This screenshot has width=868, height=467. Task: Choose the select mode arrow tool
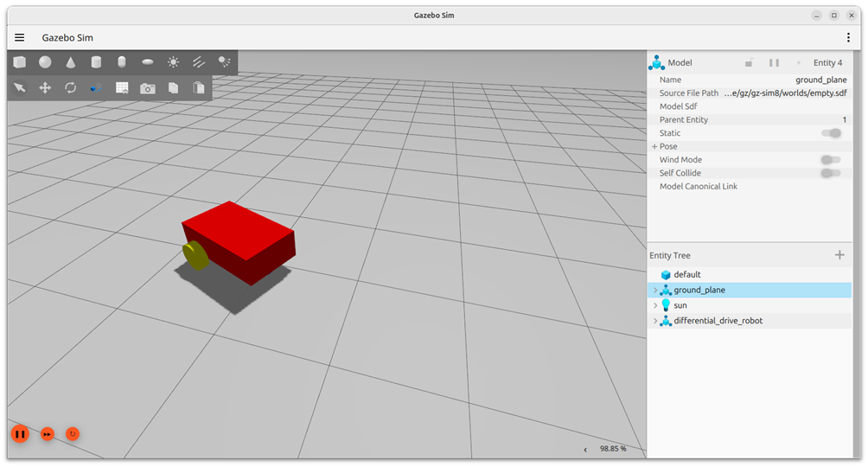[20, 87]
